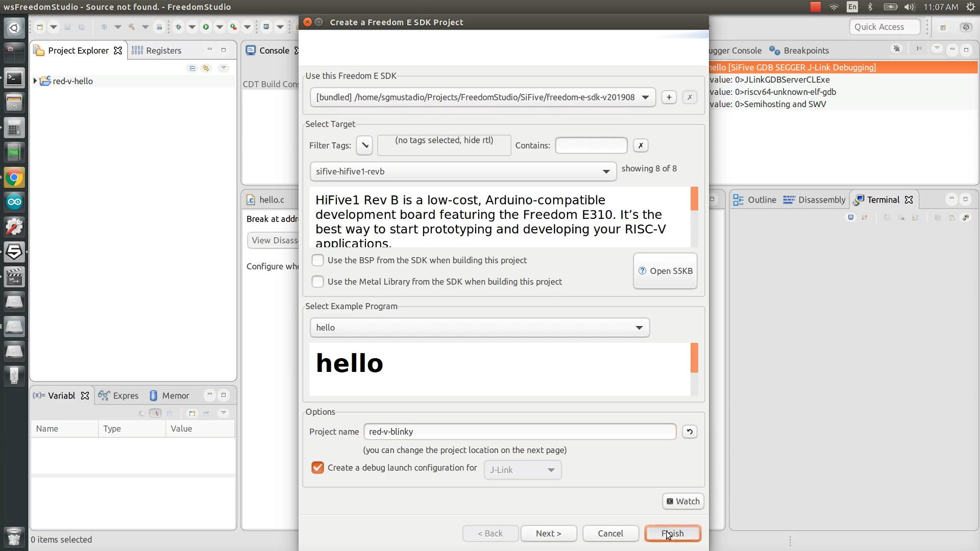Expand the red-v-hello project tree
980x551 pixels.
pos(35,81)
